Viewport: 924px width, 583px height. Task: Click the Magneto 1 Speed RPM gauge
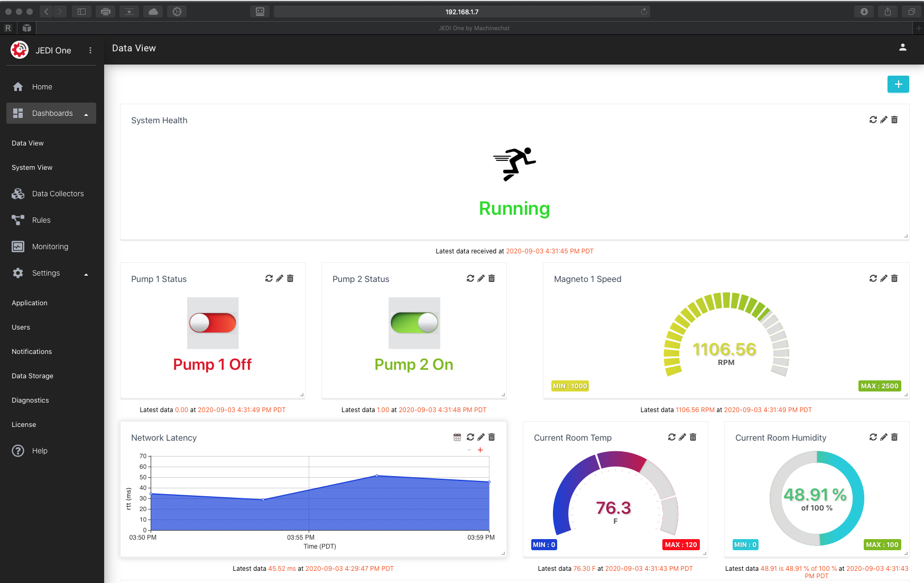point(726,334)
